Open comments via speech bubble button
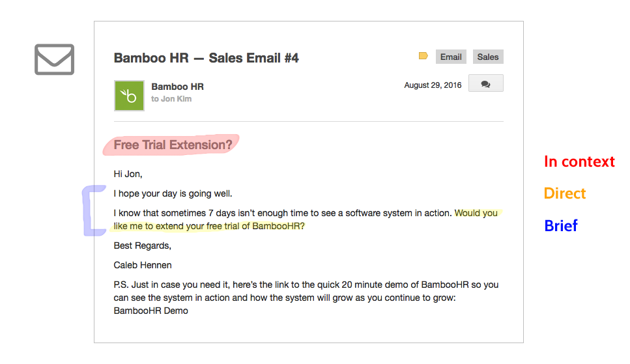Image resolution: width=630 pixels, height=364 pixels. pyautogui.click(x=486, y=83)
